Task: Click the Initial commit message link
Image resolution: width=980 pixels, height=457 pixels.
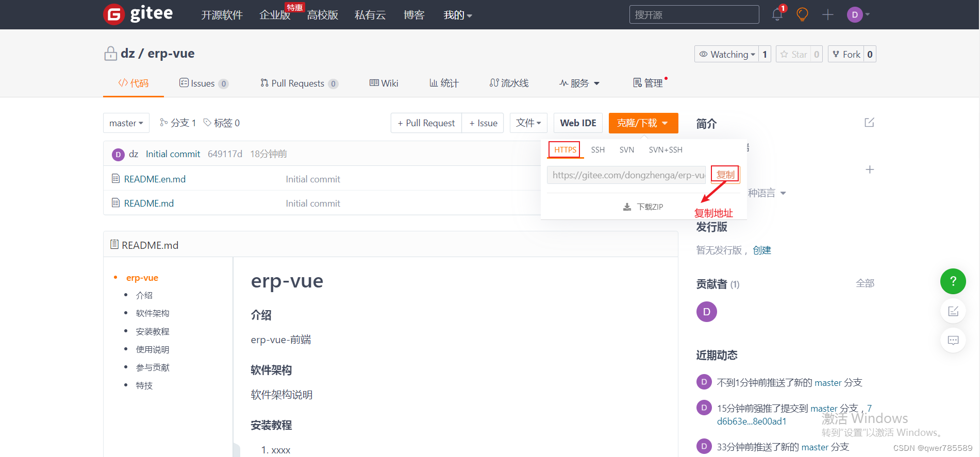Action: coord(173,154)
